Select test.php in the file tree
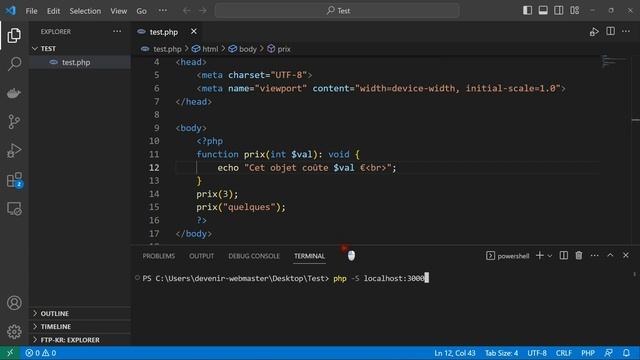The image size is (640, 360). [x=80, y=62]
